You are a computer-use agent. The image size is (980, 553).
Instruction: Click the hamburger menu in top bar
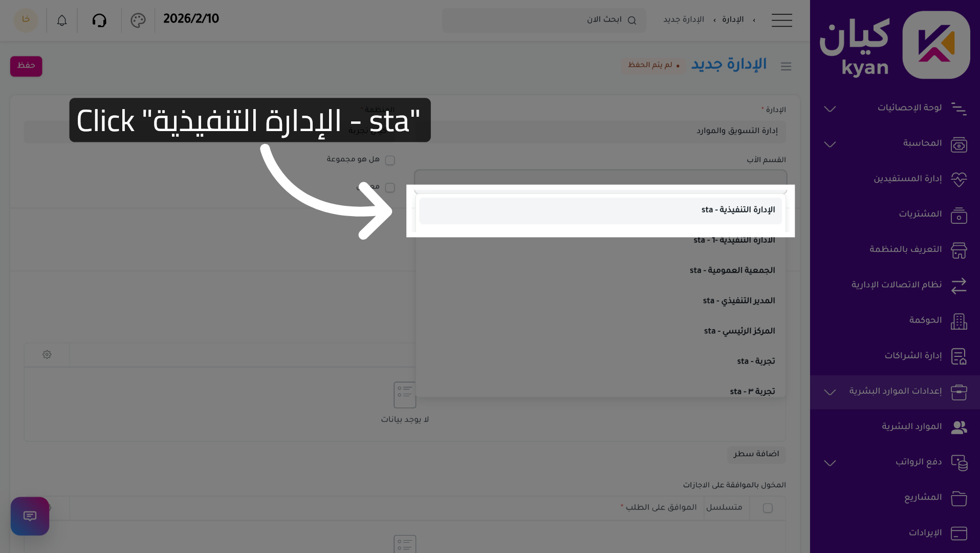click(x=781, y=20)
